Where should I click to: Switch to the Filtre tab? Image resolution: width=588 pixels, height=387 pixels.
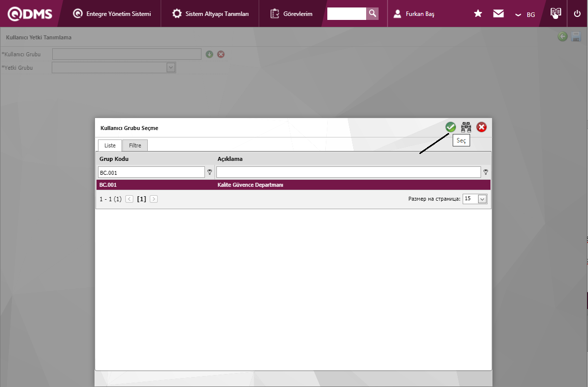click(135, 145)
